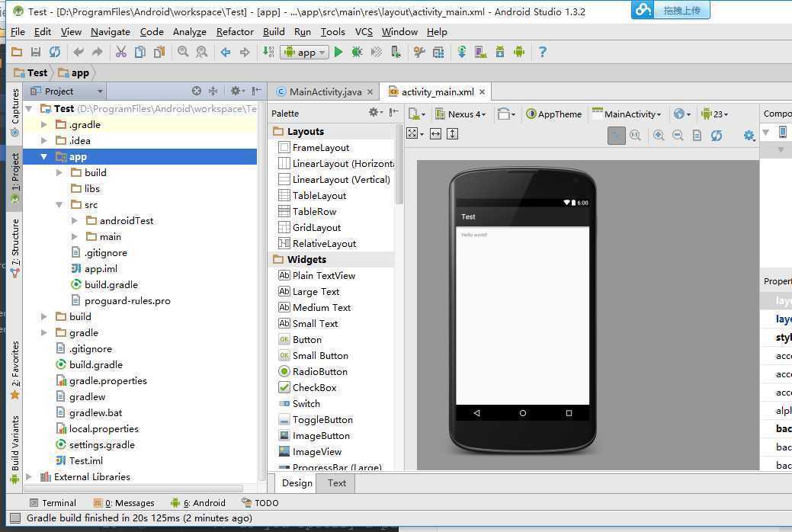This screenshot has height=532, width=792.
Task: Open the MainActivity association dropdown
Action: 627,114
